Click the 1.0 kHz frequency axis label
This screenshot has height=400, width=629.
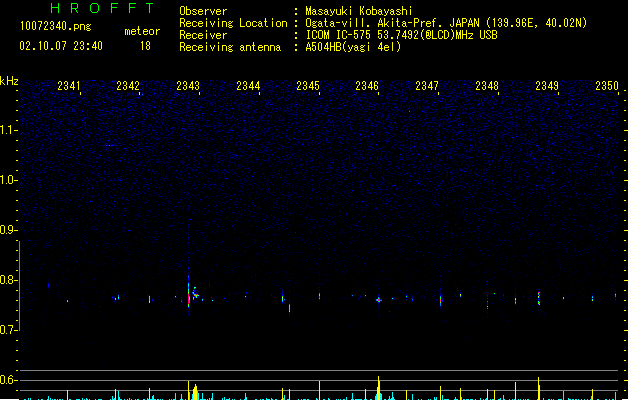8,180
